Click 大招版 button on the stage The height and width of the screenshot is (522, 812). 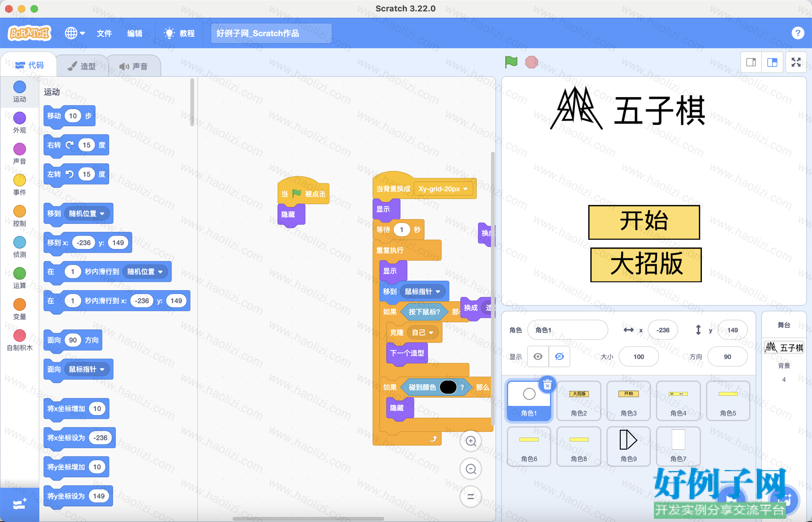coord(646,264)
